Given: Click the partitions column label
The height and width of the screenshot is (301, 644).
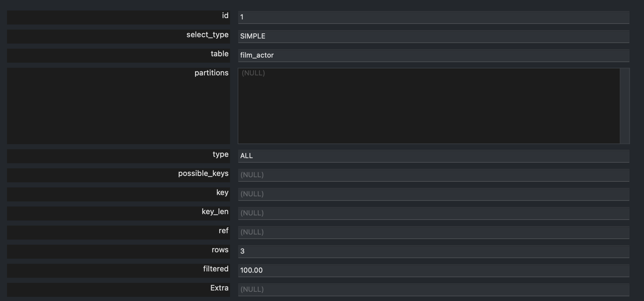Looking at the screenshot, I should (x=211, y=73).
